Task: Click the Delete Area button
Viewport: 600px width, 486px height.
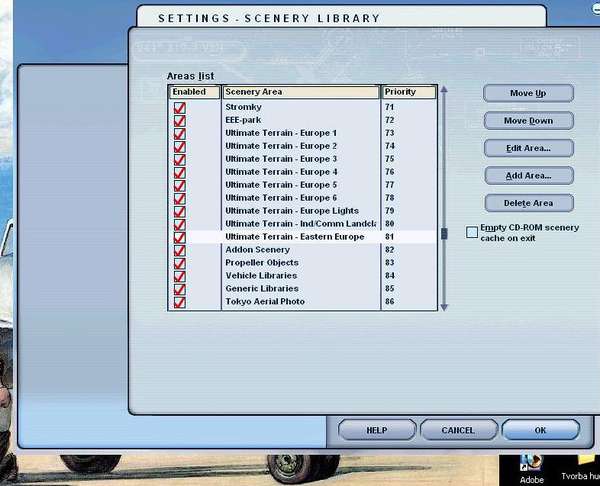Action: (x=529, y=203)
